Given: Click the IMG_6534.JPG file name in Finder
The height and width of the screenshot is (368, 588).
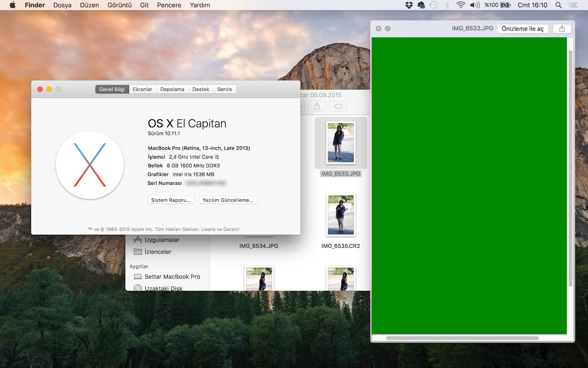Looking at the screenshot, I should (259, 246).
